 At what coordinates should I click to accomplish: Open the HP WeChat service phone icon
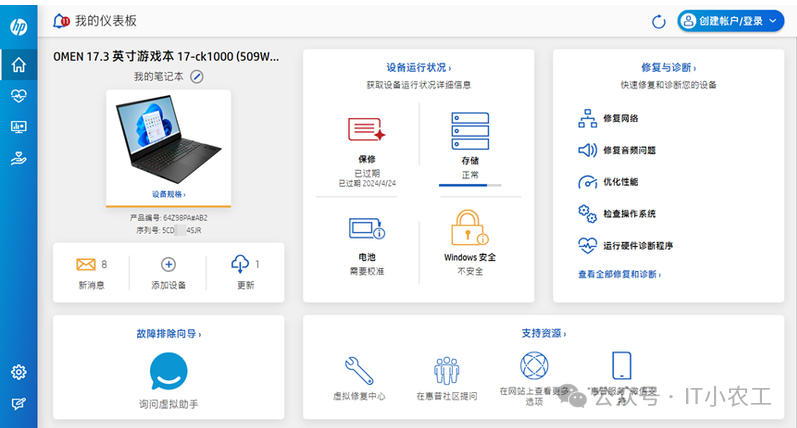pyautogui.click(x=621, y=365)
